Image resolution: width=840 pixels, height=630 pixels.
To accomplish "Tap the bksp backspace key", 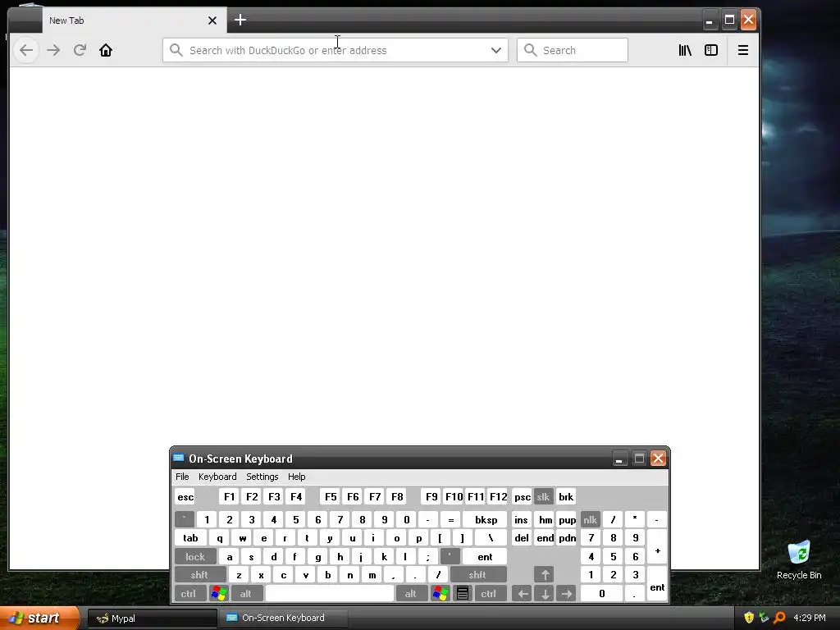I will coord(486,519).
